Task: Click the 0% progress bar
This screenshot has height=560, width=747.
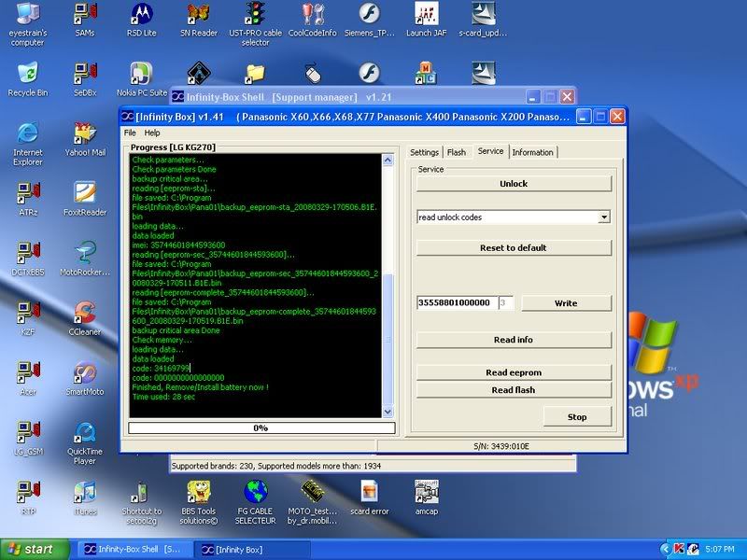Action: click(261, 428)
